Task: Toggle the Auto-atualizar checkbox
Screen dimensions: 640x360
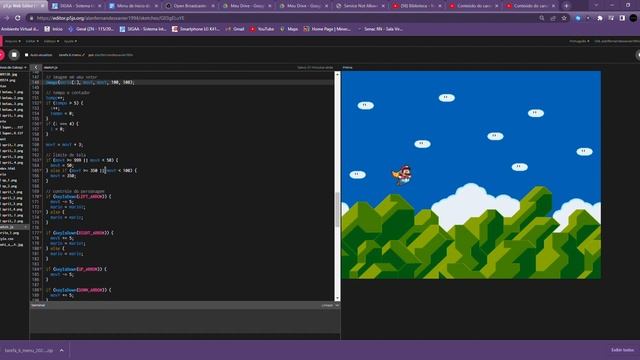Action: (x=27, y=55)
